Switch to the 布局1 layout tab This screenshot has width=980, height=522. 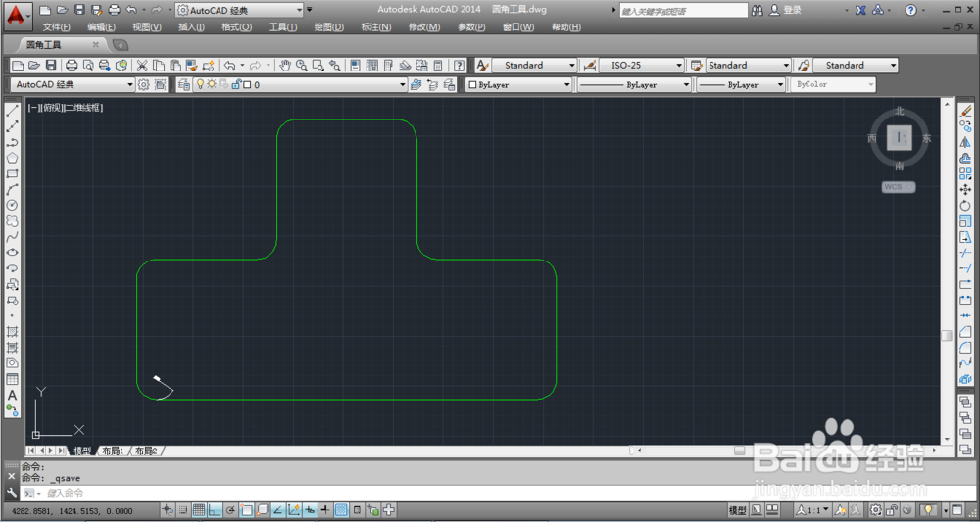coord(113,451)
